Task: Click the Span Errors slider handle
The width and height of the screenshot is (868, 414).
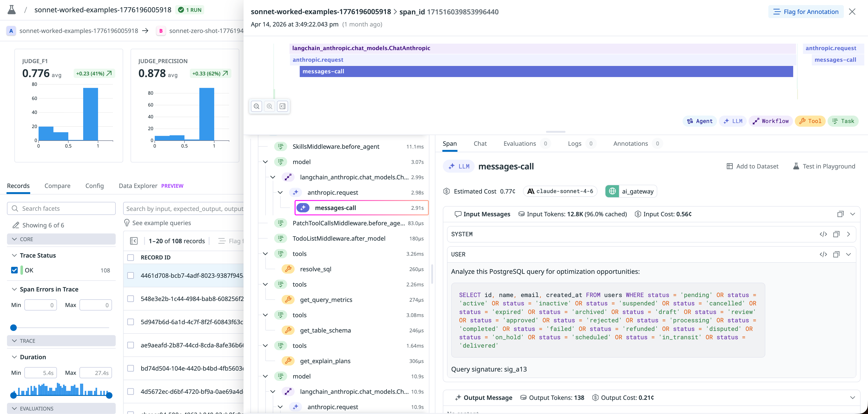Action: point(13,328)
